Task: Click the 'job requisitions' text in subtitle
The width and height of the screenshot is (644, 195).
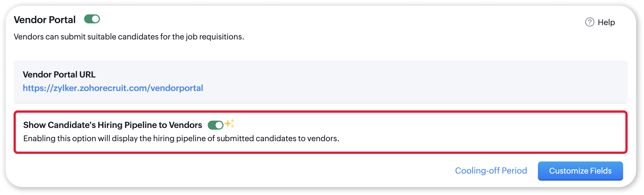Action: [214, 37]
